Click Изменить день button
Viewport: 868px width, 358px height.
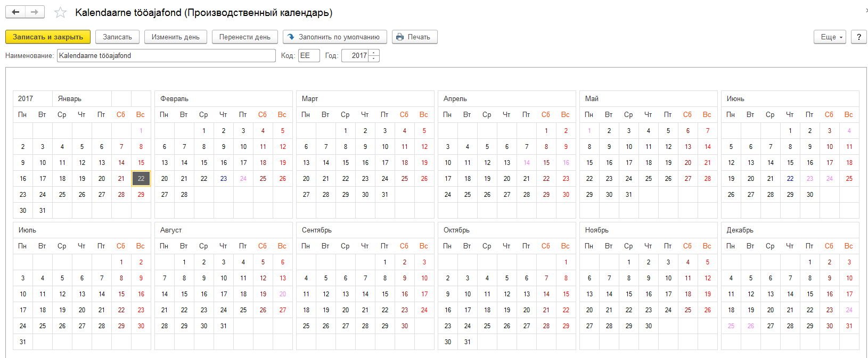[175, 37]
